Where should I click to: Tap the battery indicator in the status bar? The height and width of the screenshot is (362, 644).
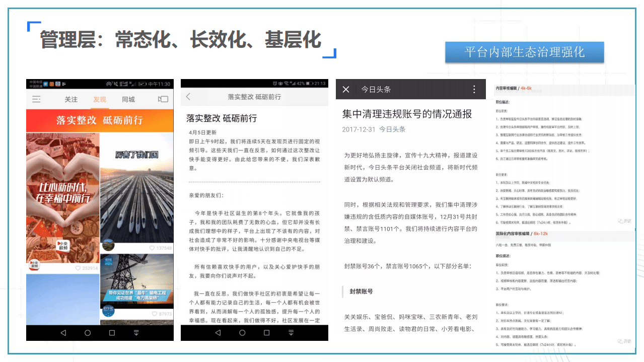pos(142,84)
